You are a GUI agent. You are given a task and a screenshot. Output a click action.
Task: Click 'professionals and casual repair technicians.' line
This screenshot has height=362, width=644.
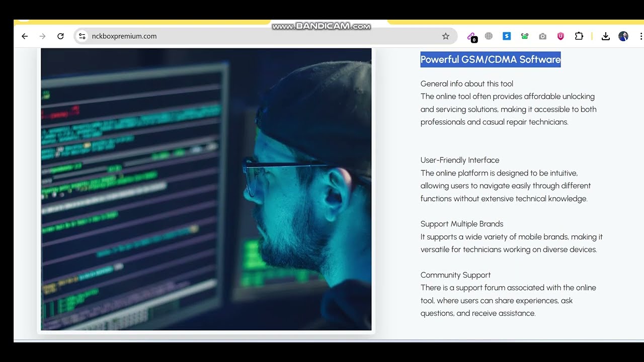tap(494, 122)
